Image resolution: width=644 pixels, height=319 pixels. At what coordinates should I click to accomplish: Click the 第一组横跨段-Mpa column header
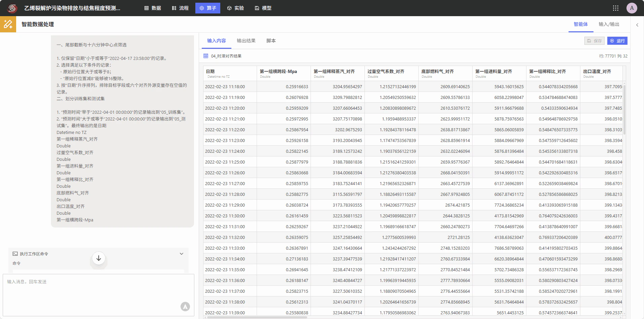[x=284, y=73]
